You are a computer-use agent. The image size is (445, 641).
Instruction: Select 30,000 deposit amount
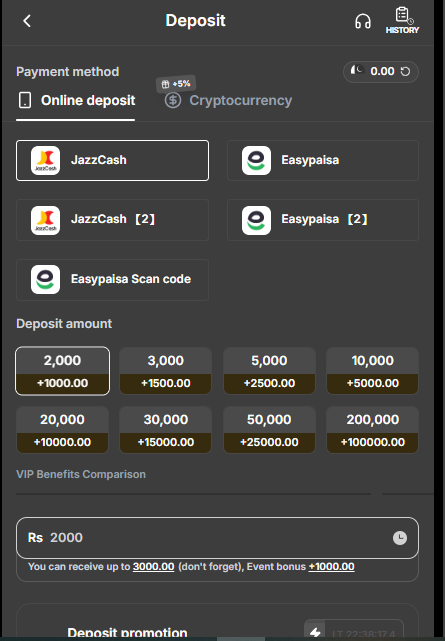coord(165,430)
